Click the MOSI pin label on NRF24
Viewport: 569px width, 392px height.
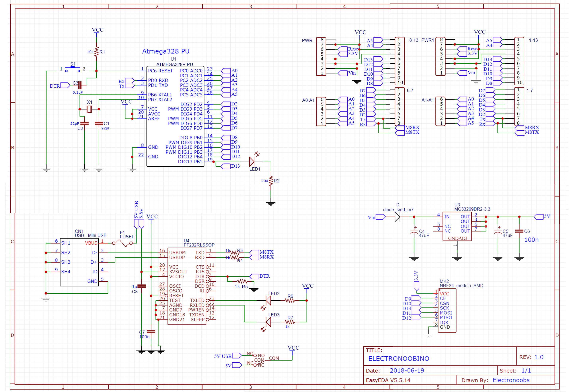(446, 313)
